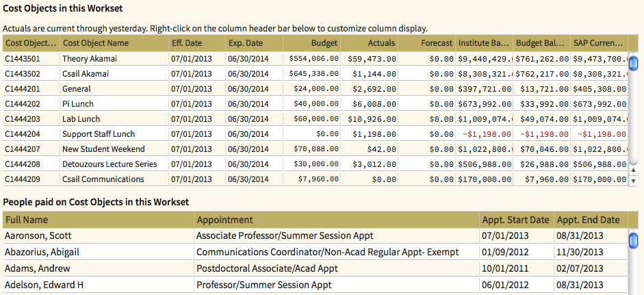This screenshot has width=644, height=295.
Task: Select cost object C1443501
Action: pos(23,59)
